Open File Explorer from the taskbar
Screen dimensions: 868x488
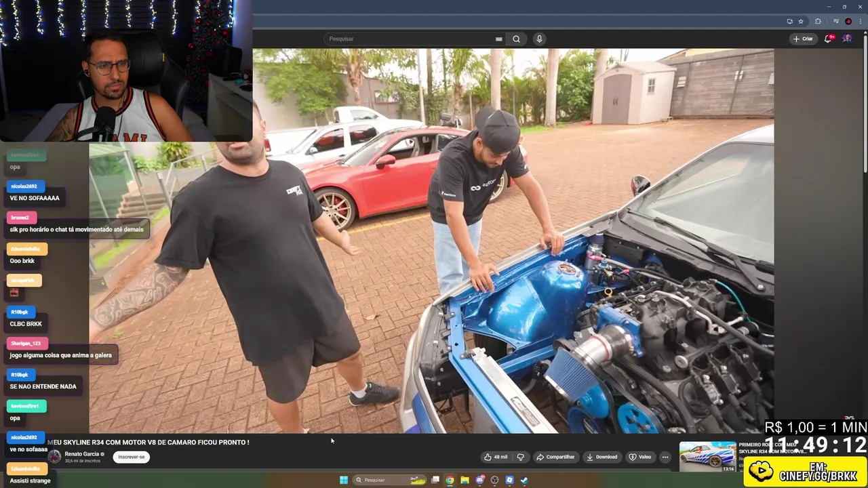pos(465,480)
